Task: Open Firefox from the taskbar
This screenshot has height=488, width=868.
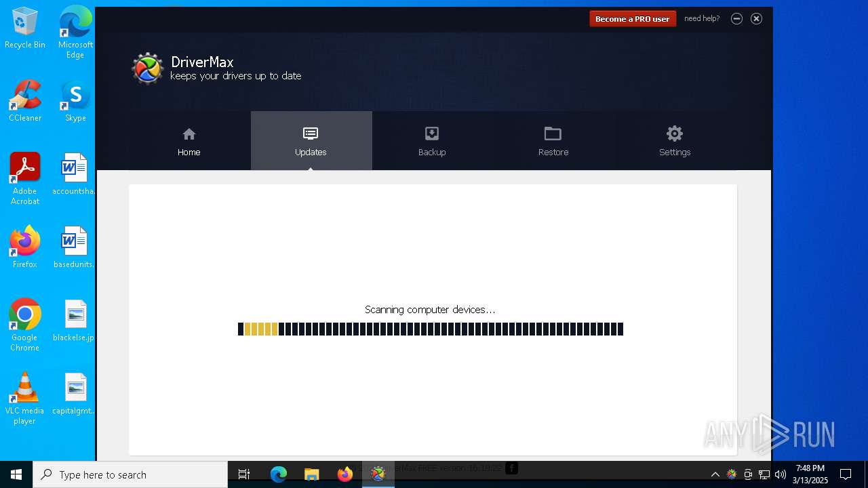Action: pos(345,474)
